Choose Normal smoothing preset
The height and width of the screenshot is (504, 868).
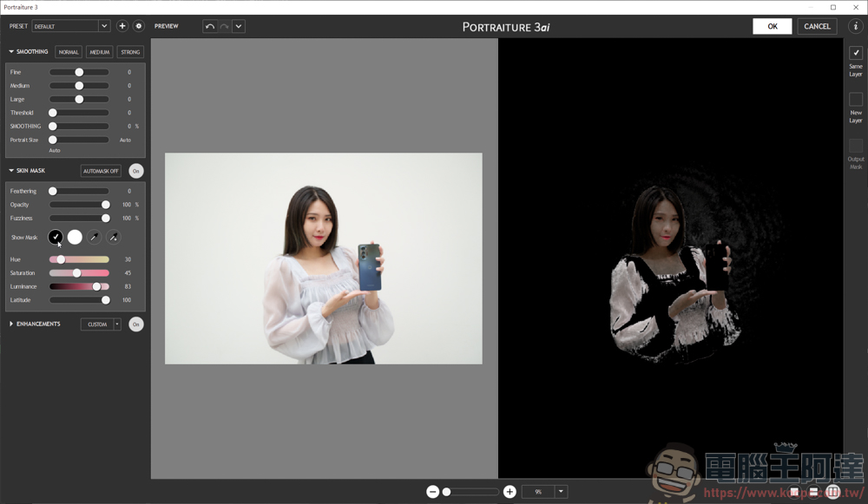coord(69,52)
